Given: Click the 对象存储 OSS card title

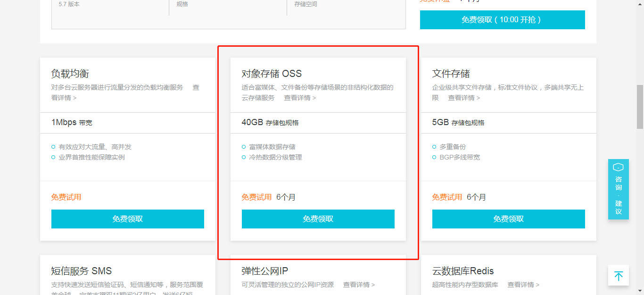Looking at the screenshot, I should coord(272,74).
